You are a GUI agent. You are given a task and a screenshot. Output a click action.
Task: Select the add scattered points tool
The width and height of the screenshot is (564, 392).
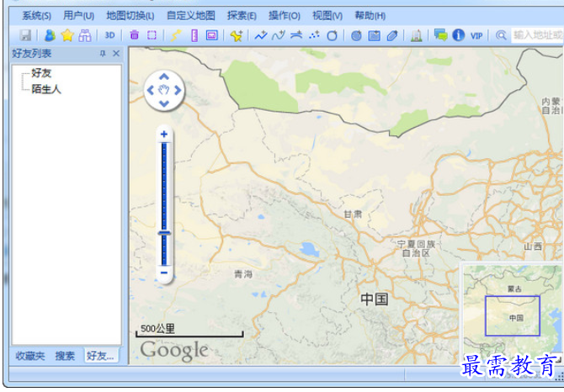(x=314, y=35)
